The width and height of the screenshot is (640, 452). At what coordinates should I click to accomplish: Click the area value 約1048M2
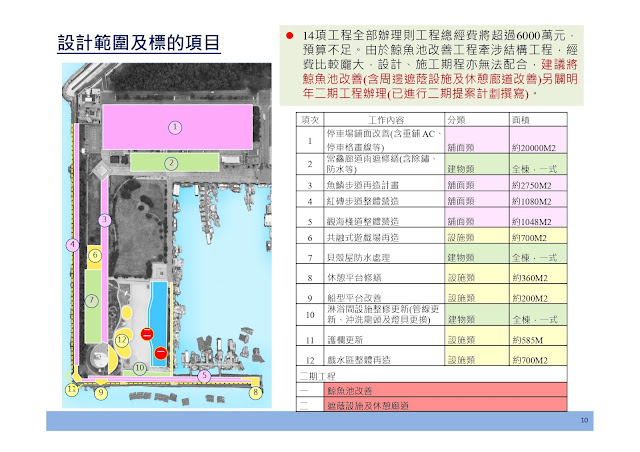click(532, 222)
